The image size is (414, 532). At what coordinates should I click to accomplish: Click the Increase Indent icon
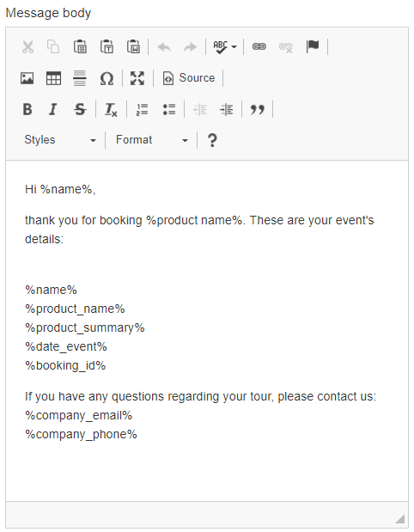click(226, 109)
